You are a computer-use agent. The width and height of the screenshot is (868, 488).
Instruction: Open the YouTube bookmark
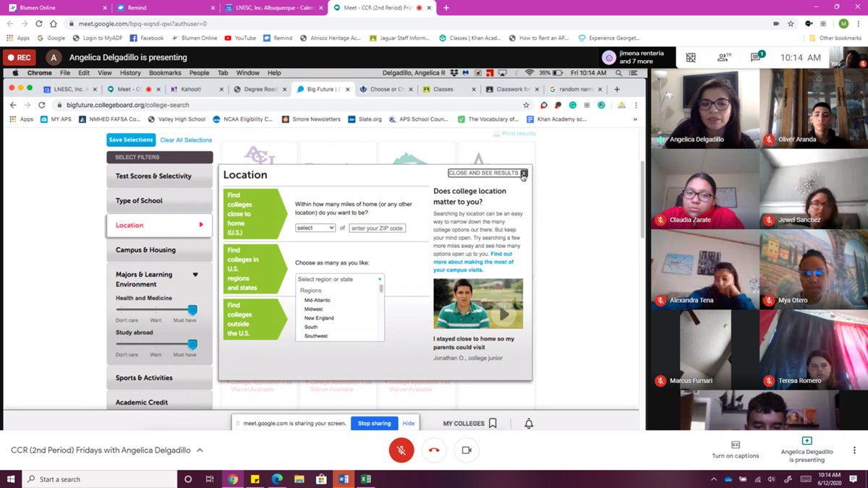click(240, 38)
